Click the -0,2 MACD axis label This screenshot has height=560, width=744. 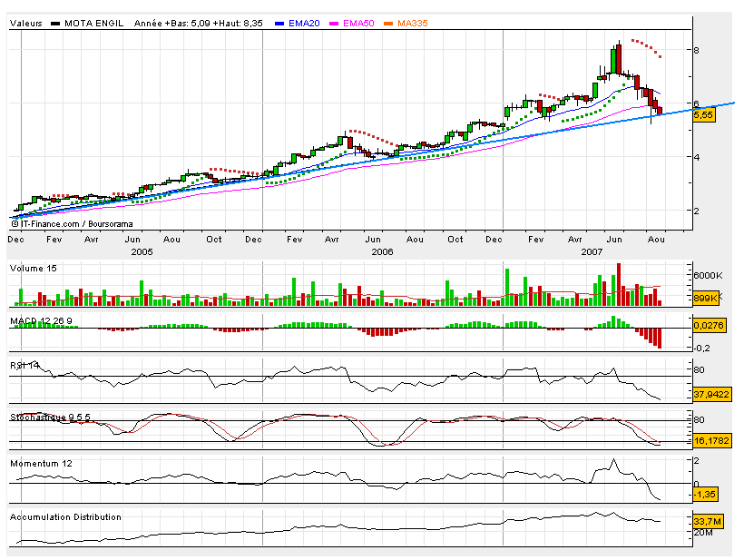(701, 349)
